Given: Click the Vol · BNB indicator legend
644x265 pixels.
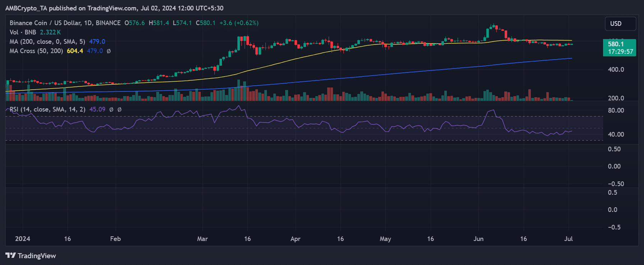Looking at the screenshot, I should tap(23, 32).
